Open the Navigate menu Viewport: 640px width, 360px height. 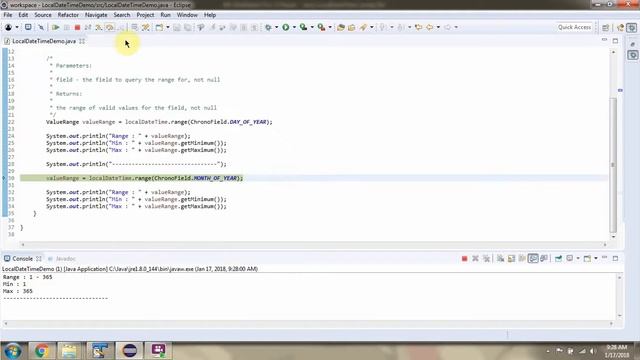click(x=96, y=15)
